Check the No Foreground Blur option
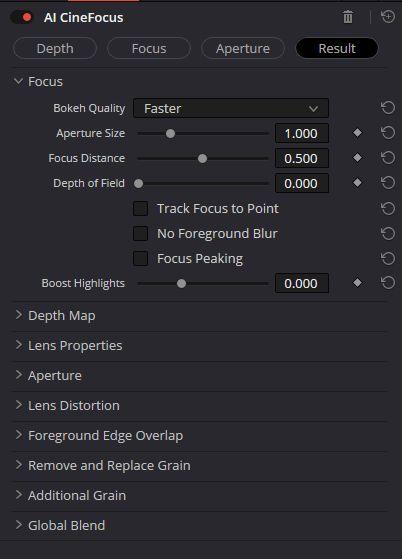The width and height of the screenshot is (402, 559). pos(140,234)
